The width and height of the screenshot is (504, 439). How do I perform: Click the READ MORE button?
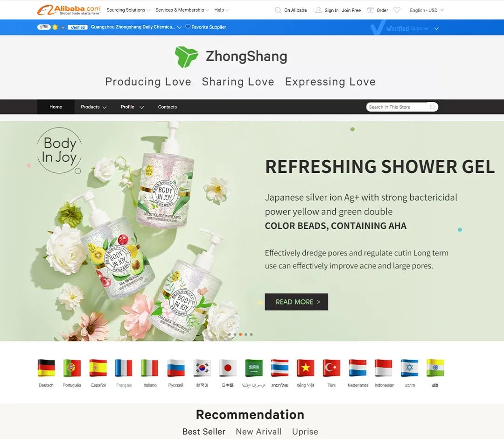(x=296, y=302)
